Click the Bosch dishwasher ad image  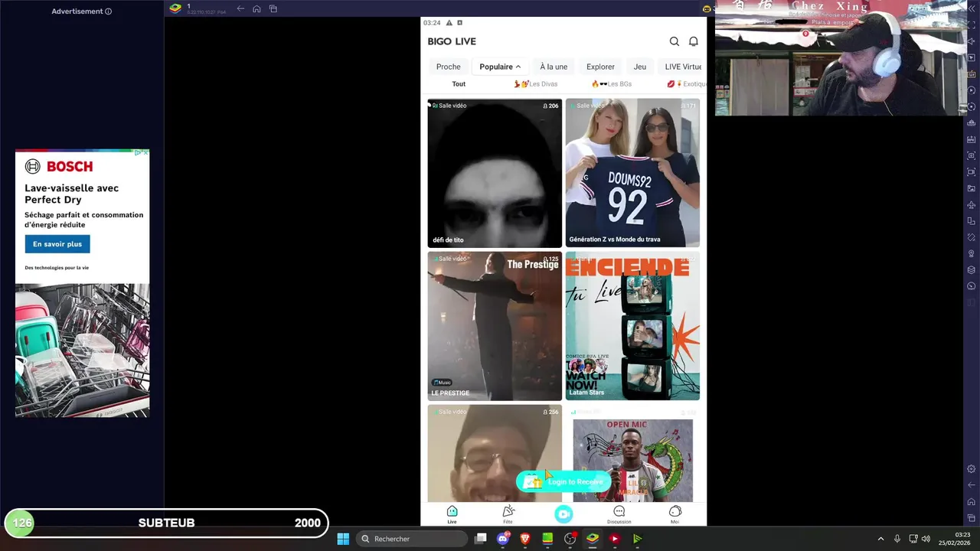coord(82,350)
